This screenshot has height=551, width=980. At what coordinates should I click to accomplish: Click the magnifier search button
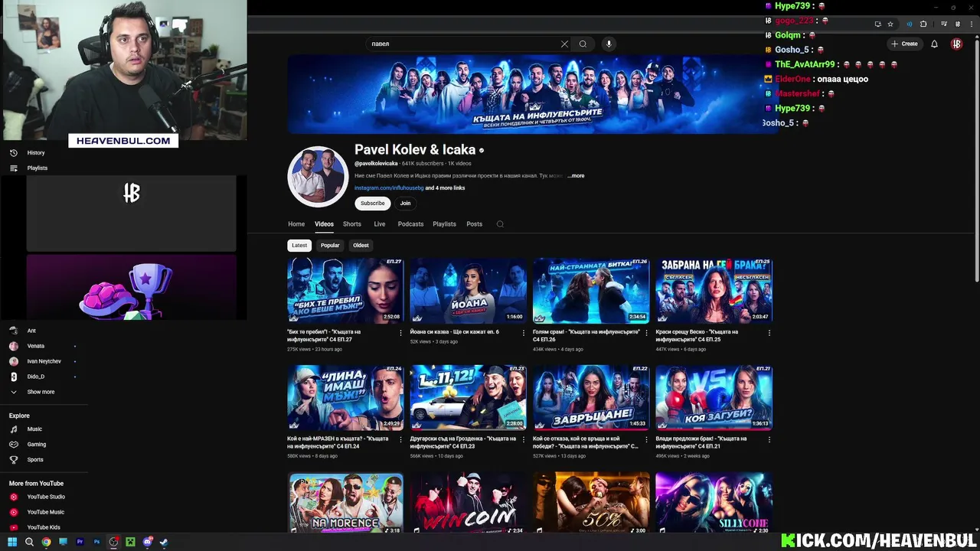click(x=583, y=44)
